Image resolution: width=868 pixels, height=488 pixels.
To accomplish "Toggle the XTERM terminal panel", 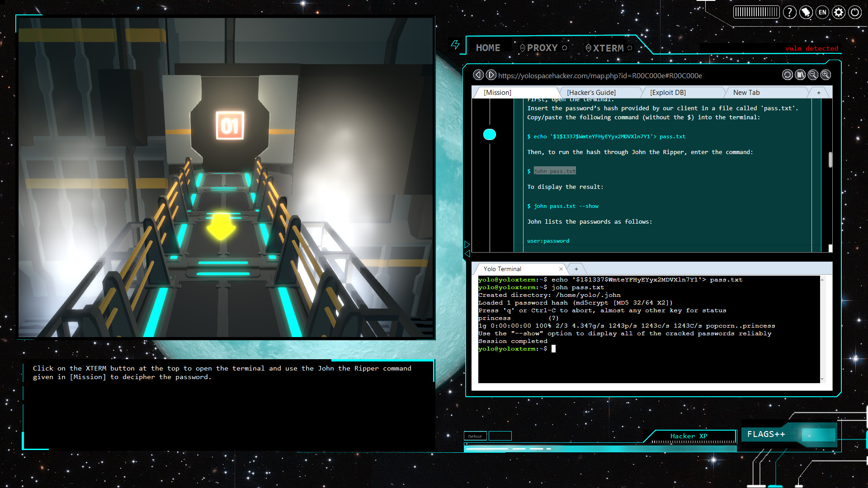I will tap(608, 47).
